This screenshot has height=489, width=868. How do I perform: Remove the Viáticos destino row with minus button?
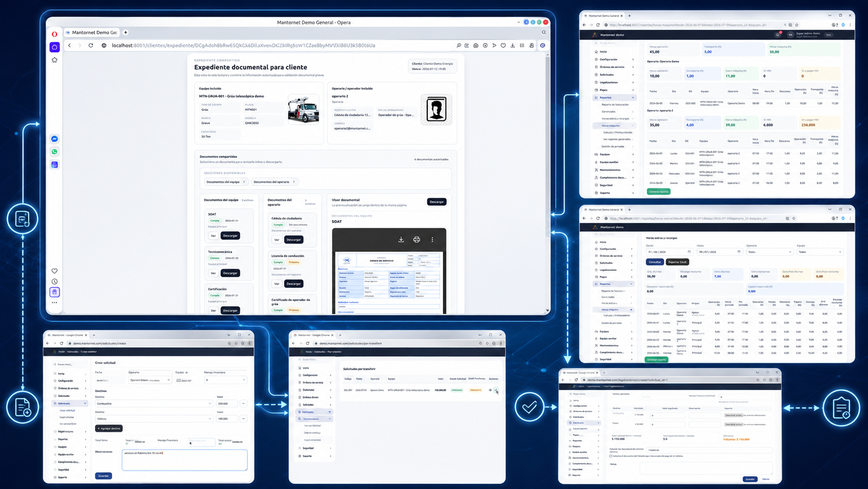243,418
